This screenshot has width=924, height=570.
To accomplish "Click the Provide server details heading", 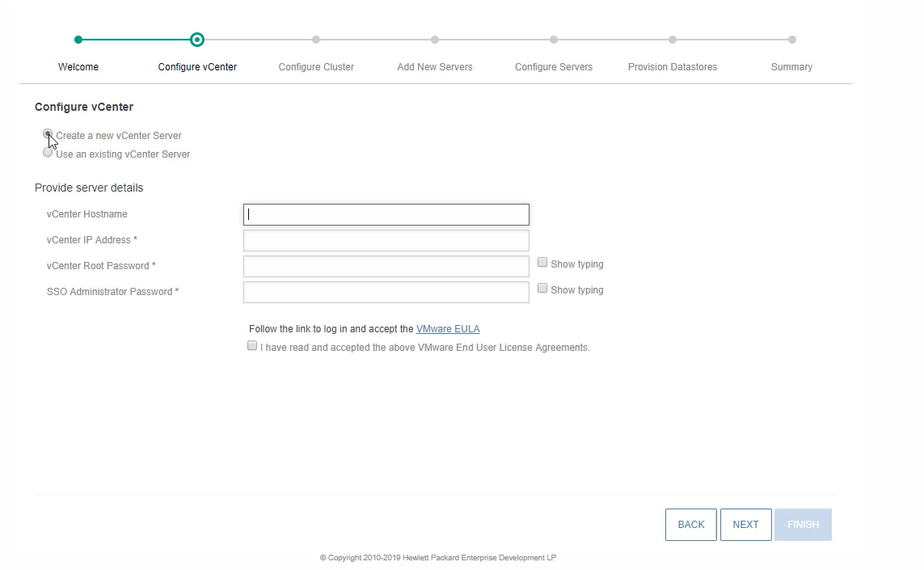I will (89, 188).
